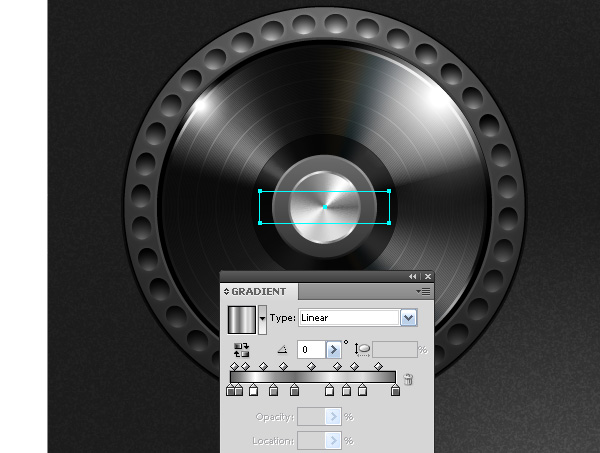Image resolution: width=600 pixels, height=453 pixels.
Task: Click the last midpoint diamond above the gradient
Action: point(378,367)
